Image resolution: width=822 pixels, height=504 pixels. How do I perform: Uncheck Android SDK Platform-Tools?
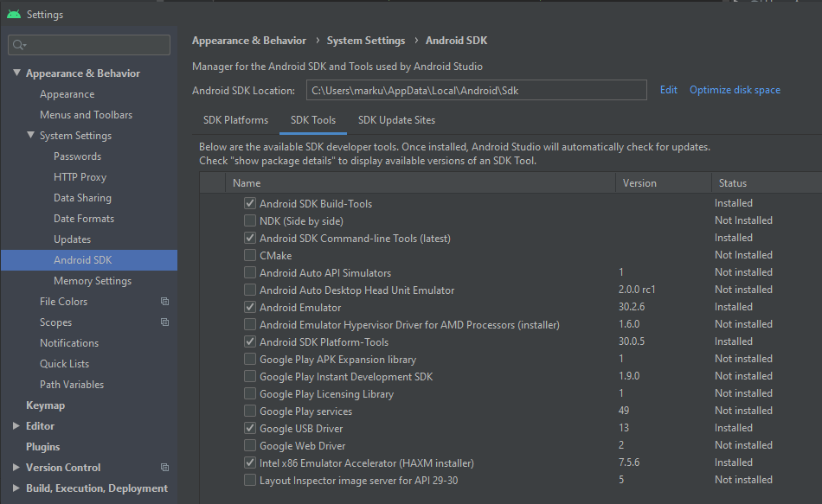(250, 341)
